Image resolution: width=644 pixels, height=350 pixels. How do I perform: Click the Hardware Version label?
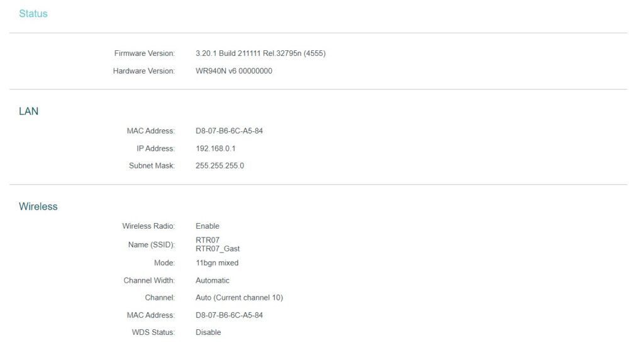pos(144,71)
